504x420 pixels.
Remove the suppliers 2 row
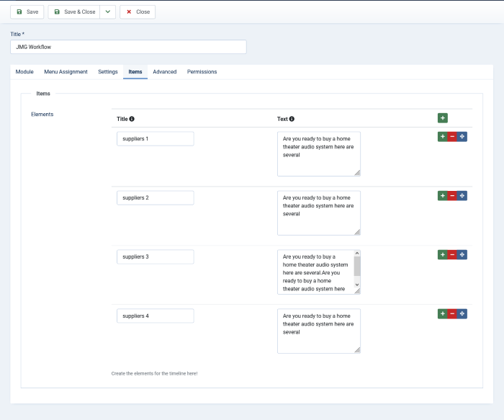[452, 195]
